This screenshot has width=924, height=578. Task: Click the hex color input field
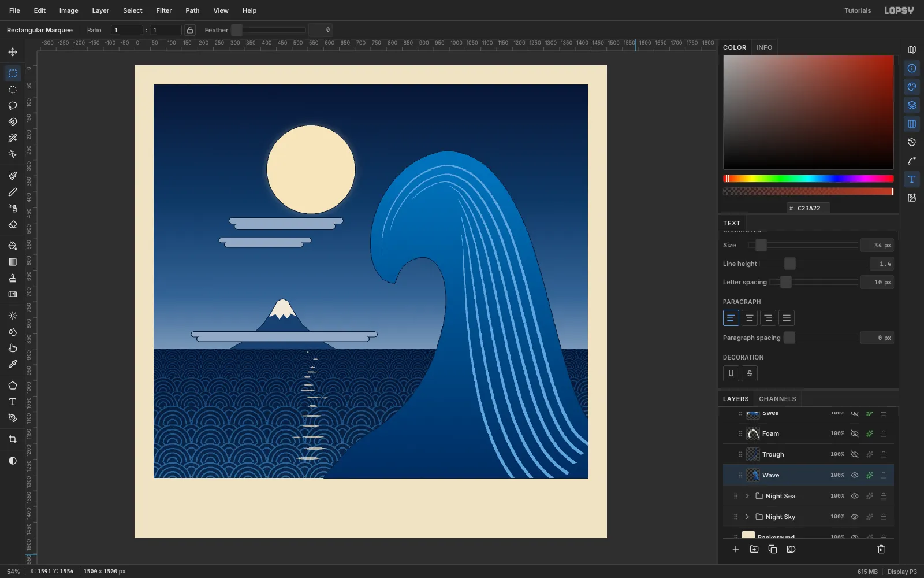point(808,208)
